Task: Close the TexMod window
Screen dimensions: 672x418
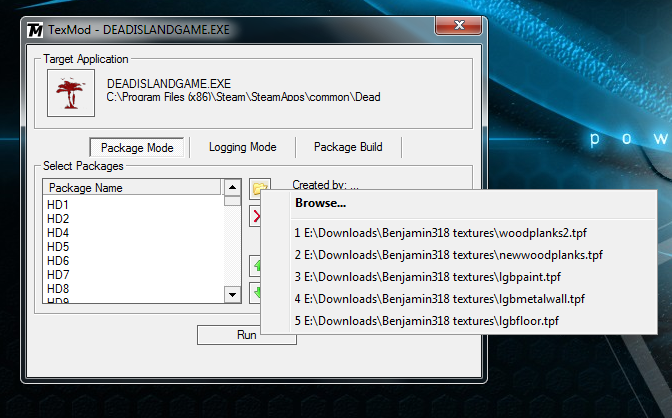Action: 459,25
